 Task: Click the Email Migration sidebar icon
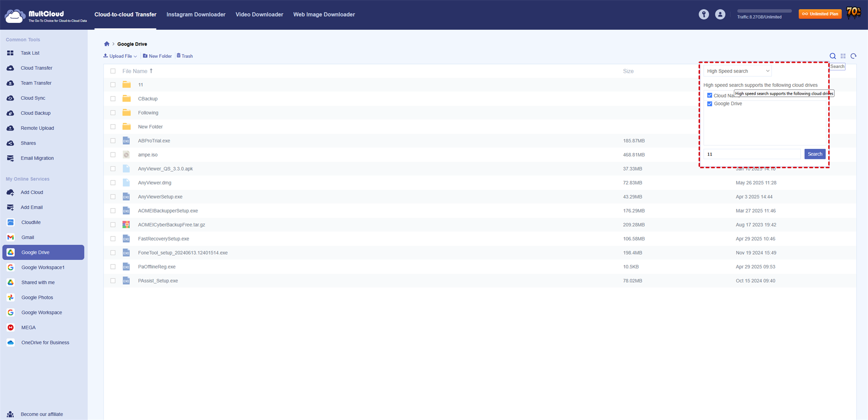pyautogui.click(x=10, y=158)
